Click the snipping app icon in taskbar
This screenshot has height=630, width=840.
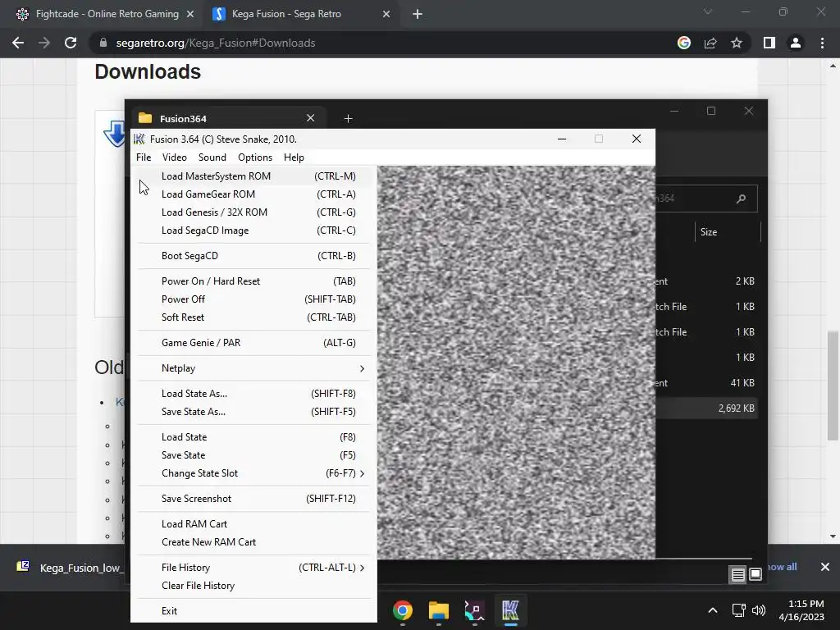coord(474,610)
